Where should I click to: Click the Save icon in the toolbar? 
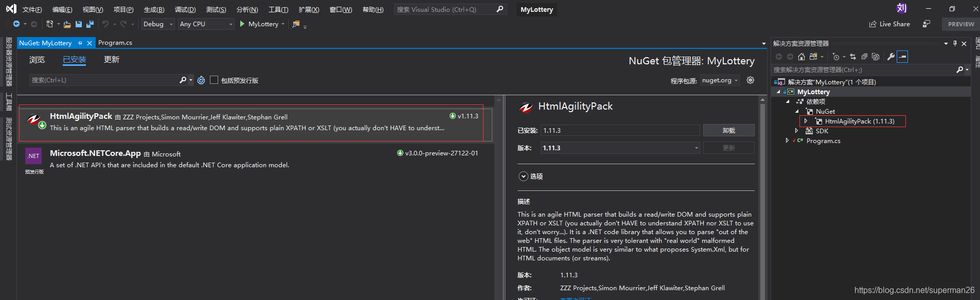click(79, 24)
